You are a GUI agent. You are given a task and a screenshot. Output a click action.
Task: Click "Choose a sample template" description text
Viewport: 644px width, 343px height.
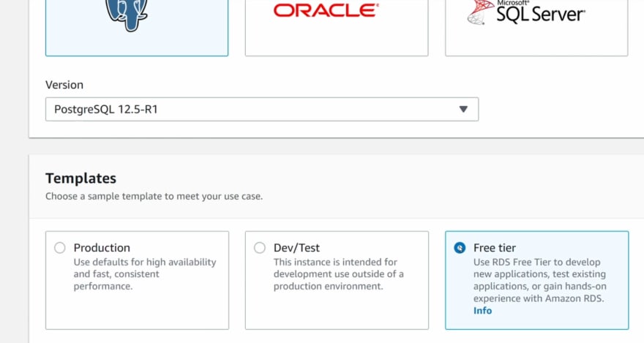[154, 196]
